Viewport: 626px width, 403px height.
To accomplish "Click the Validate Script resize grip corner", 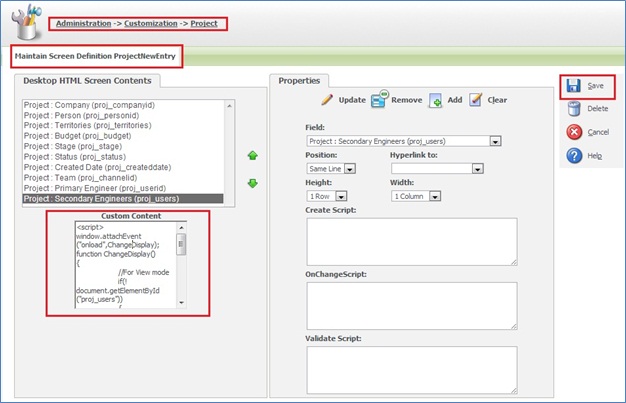I will 514,391.
